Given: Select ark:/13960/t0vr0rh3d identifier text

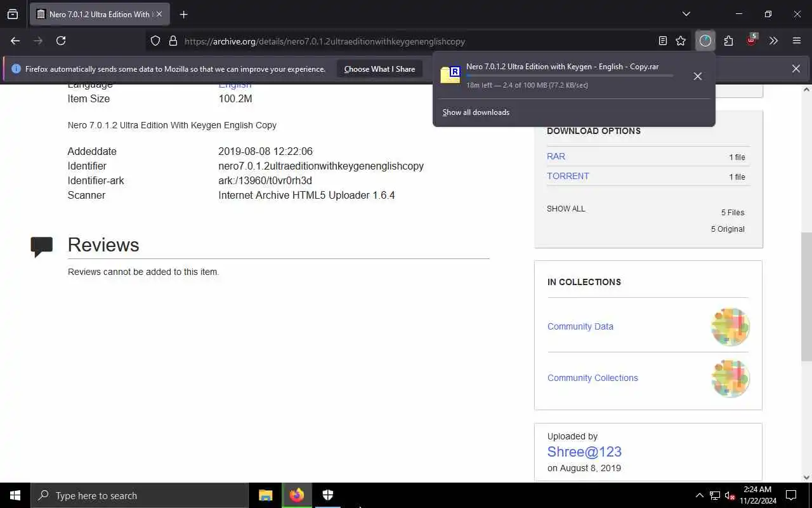Looking at the screenshot, I should point(265,180).
